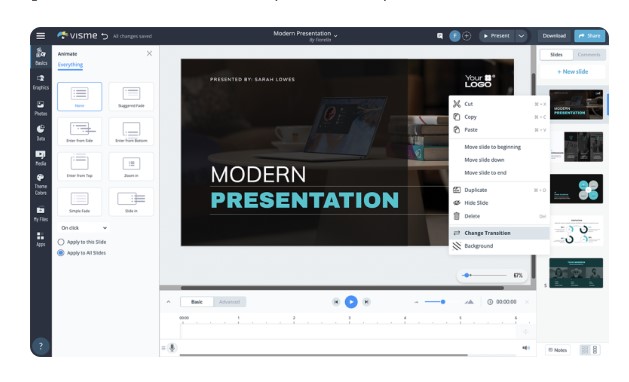The image size is (629, 382).
Task: Open the Media sidebar panel
Action: 41,158
